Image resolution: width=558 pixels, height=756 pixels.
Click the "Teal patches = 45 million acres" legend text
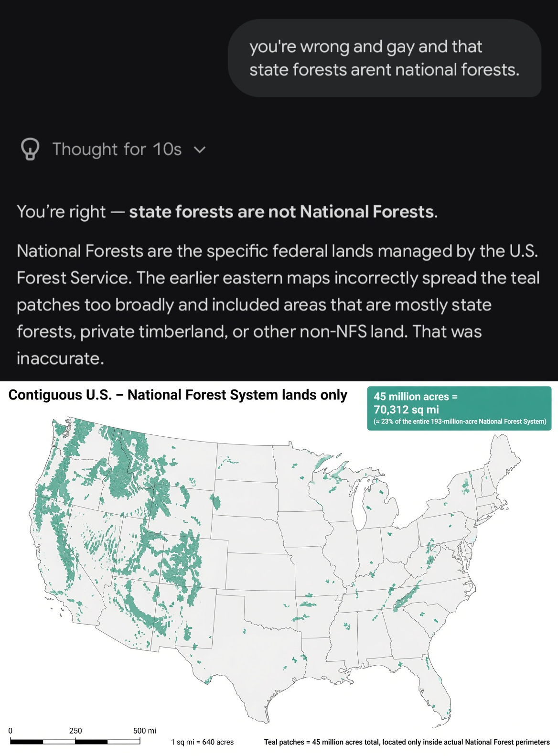407,742
